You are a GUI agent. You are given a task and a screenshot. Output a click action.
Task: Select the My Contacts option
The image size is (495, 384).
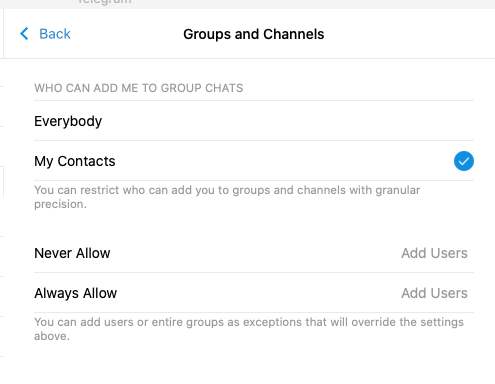254,161
